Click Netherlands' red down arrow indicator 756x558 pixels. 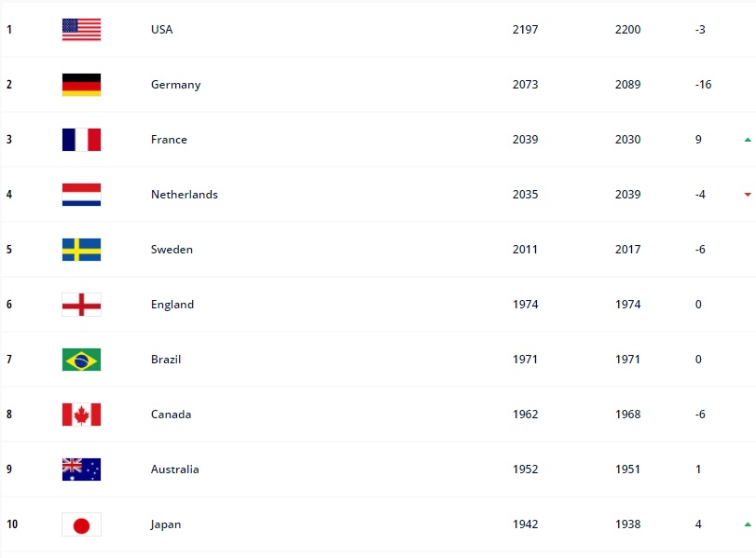point(748,195)
